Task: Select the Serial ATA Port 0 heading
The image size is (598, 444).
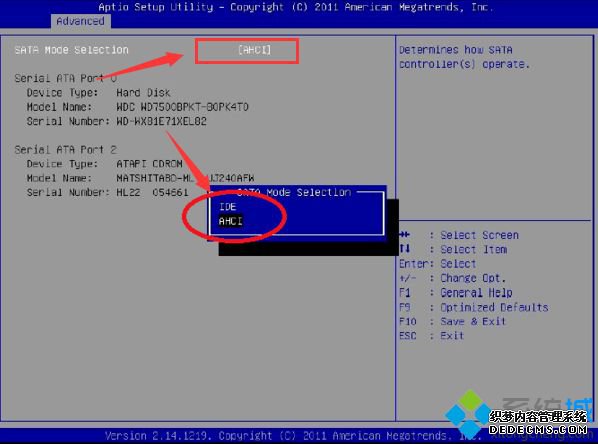Action: point(65,78)
